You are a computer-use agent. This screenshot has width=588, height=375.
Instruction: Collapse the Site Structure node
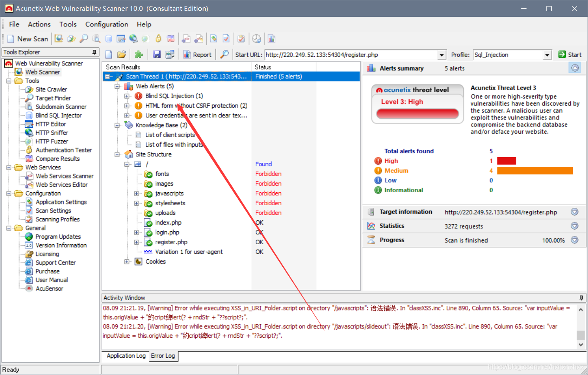[x=117, y=155]
